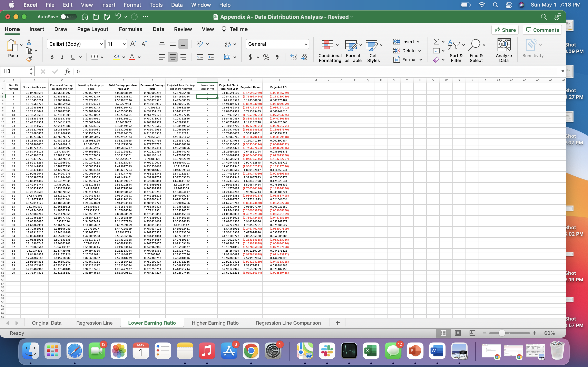Screen dimensions: 588x367
Task: Open the Comments button
Action: (x=542, y=30)
